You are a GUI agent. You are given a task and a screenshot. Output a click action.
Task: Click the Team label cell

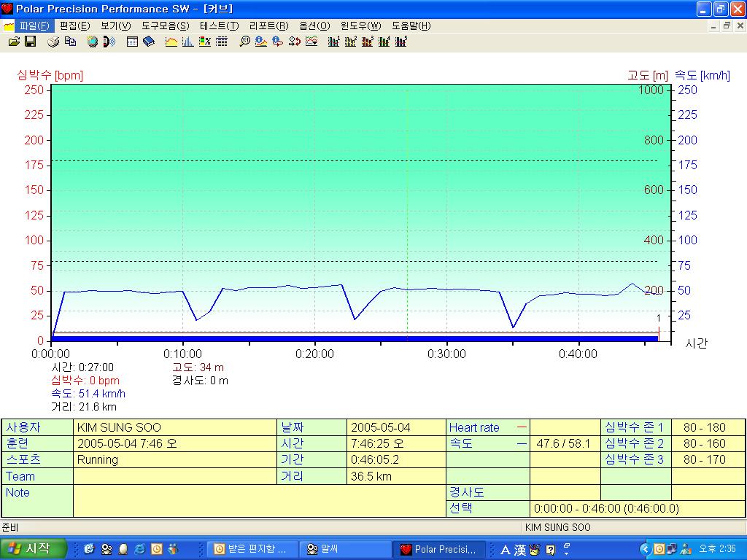37,476
